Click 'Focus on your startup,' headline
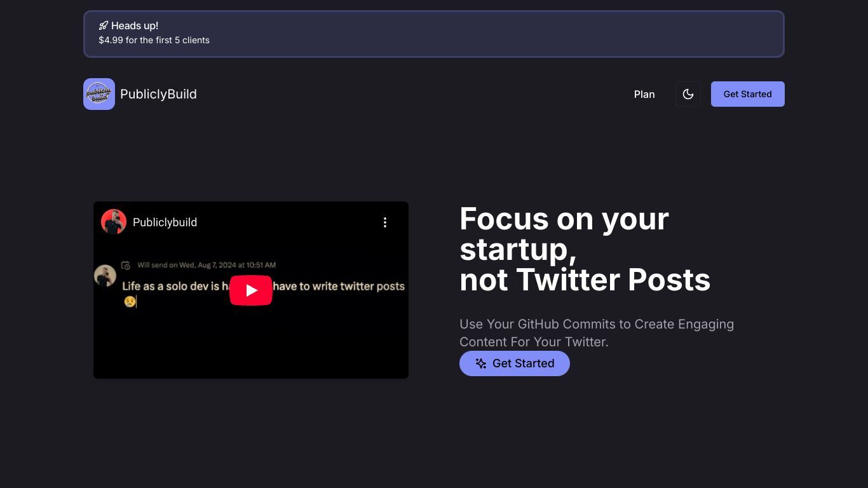This screenshot has height=488, width=868. [564, 234]
